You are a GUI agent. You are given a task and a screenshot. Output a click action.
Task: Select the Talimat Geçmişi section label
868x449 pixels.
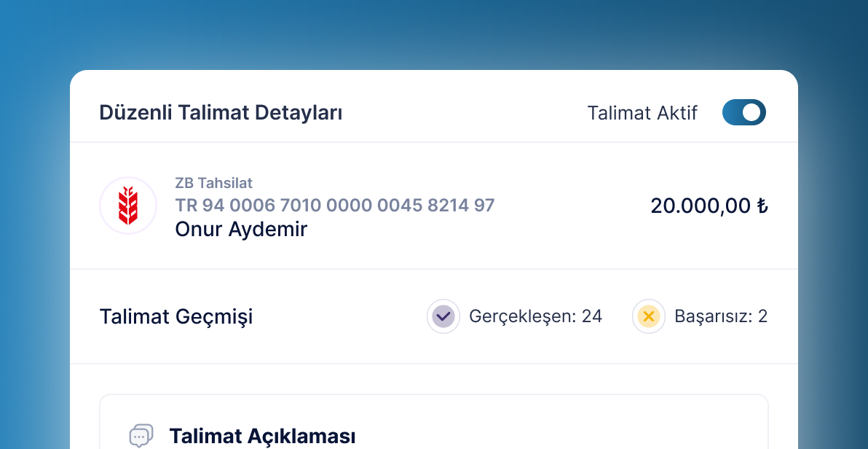point(175,316)
